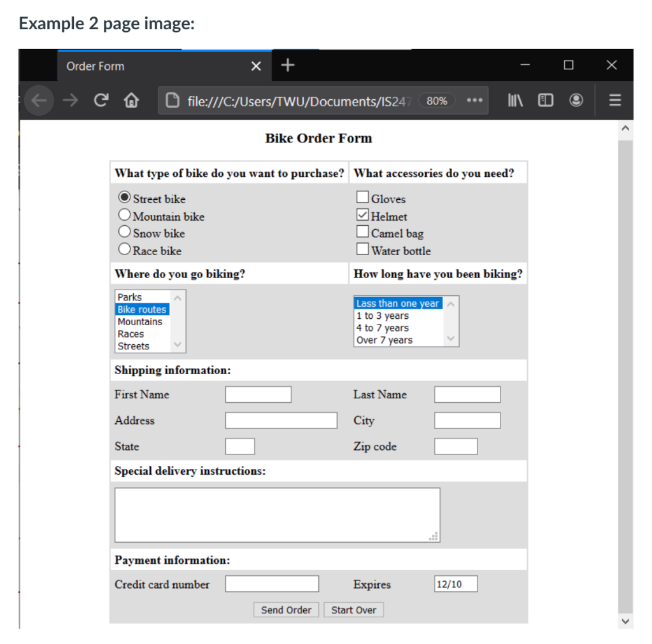Click the Send Order button
This screenshot has height=644, width=652.
[286, 610]
